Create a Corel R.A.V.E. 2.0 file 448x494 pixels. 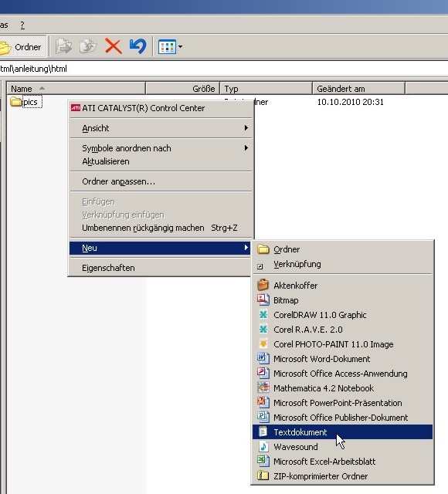(342, 330)
